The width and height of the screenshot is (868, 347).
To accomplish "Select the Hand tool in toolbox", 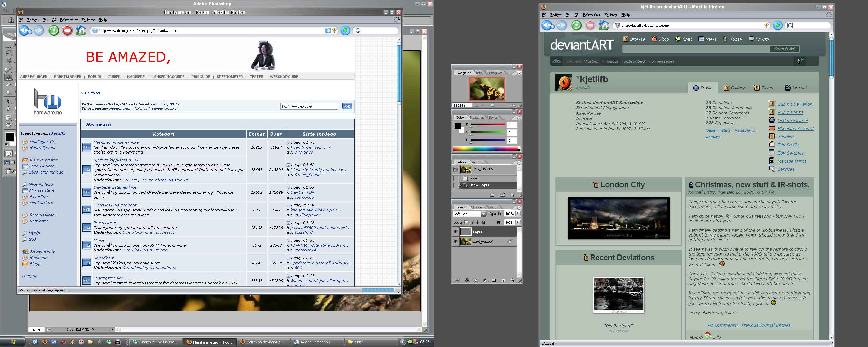I will (x=9, y=125).
